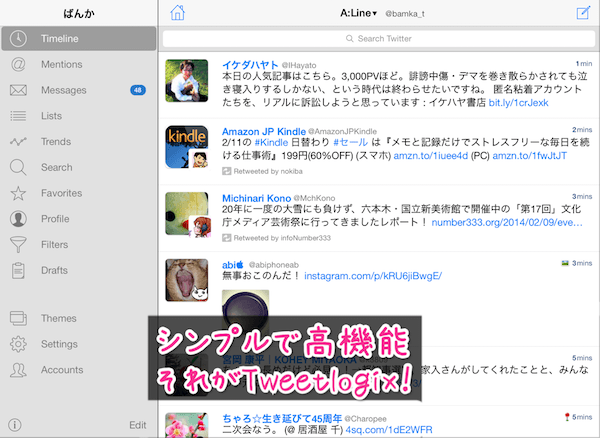Select the Timeline clock icon
600x438 pixels.
coord(18,38)
